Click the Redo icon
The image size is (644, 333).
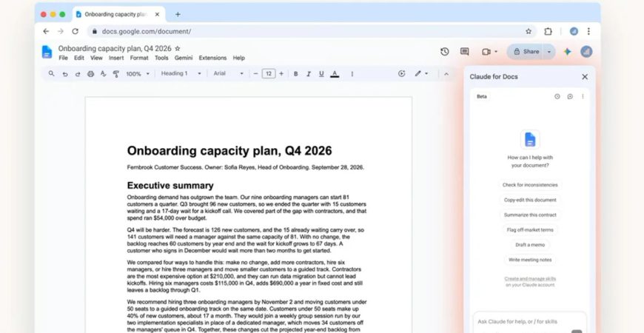[x=78, y=74]
